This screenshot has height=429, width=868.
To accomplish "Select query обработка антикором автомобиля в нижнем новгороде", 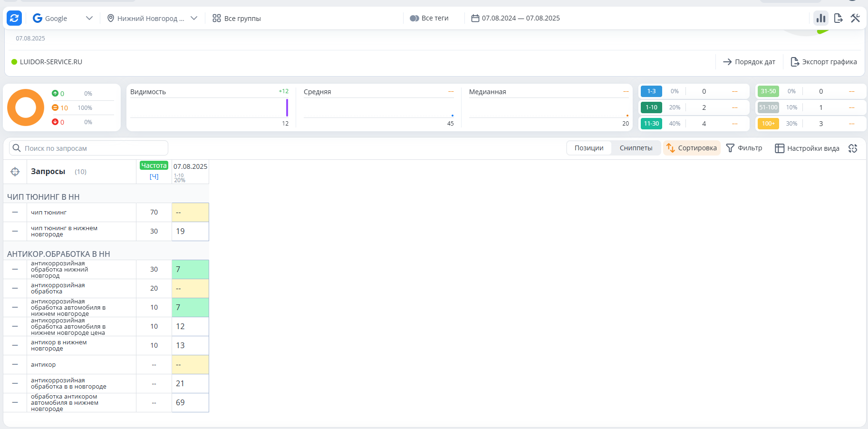I will click(65, 402).
